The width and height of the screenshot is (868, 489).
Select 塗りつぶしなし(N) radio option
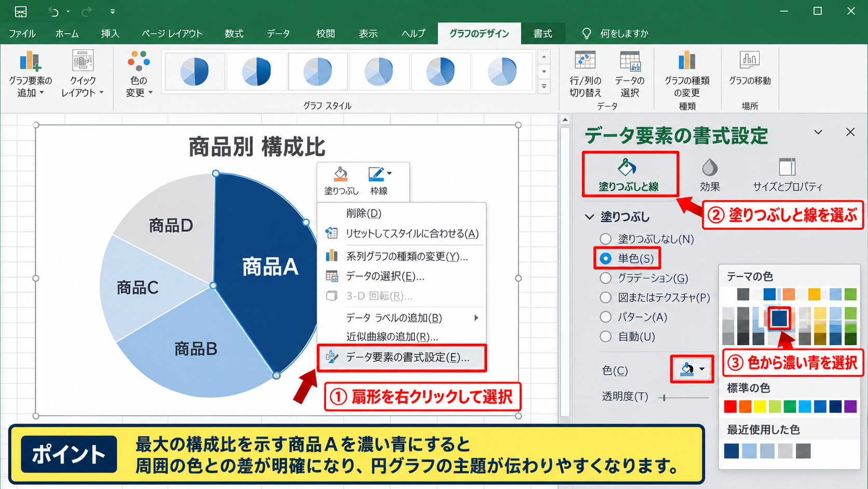[x=605, y=239]
